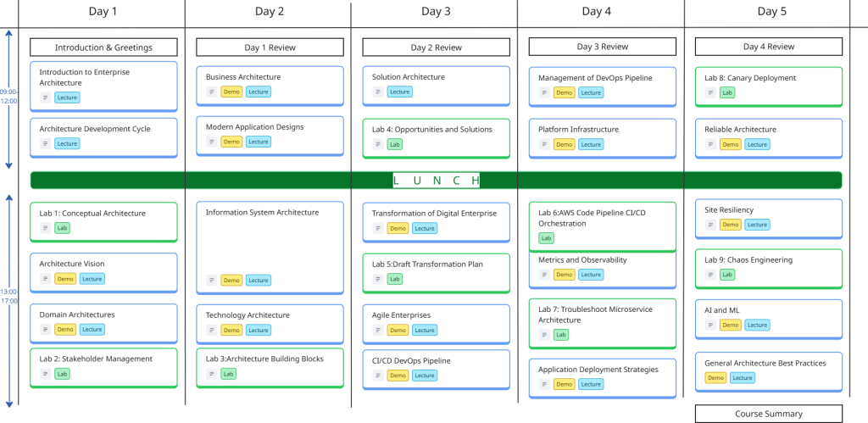Viewport: 868px width, 423px height.
Task: Click Lecture label on Site Resiliency card
Action: 757,225
